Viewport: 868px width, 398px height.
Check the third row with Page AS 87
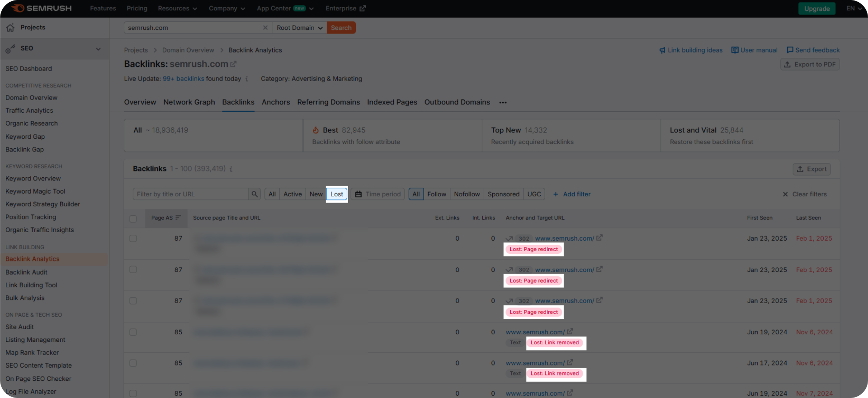click(x=133, y=301)
